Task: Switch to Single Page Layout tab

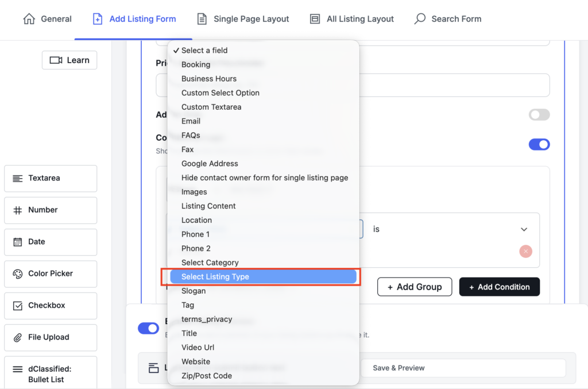Action: point(243,19)
